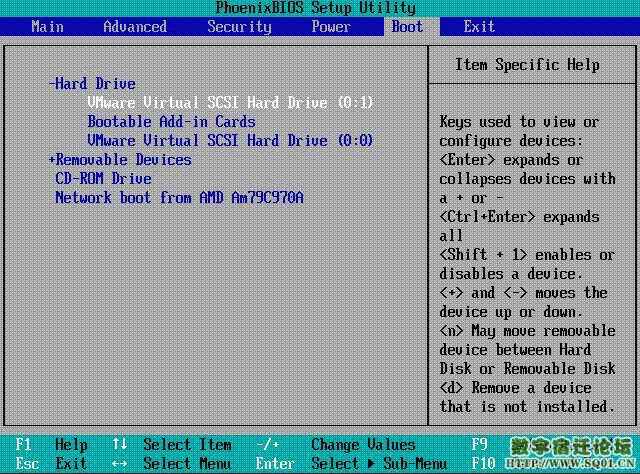Click the Esc Exit key hint
The width and height of the screenshot is (640, 474).
tap(51, 463)
